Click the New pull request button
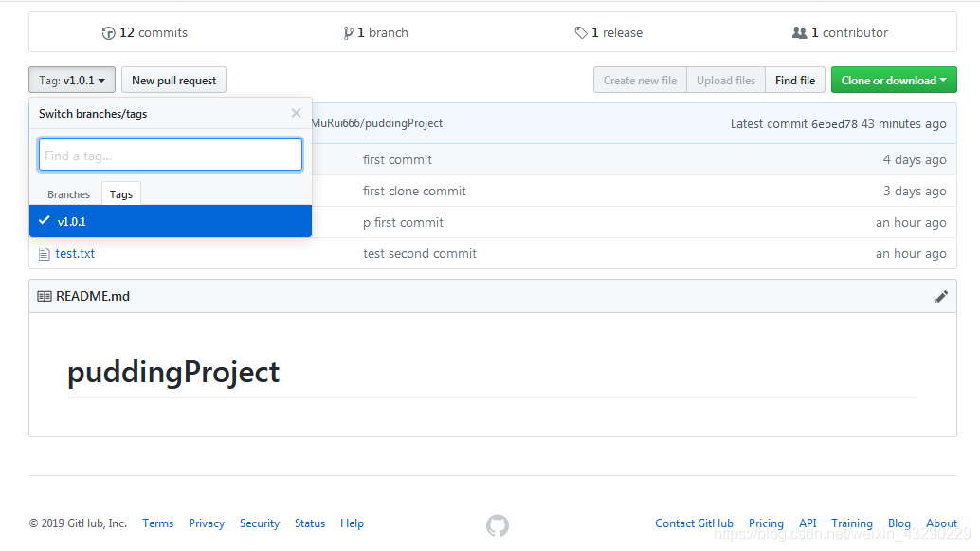980x551 pixels. (173, 80)
